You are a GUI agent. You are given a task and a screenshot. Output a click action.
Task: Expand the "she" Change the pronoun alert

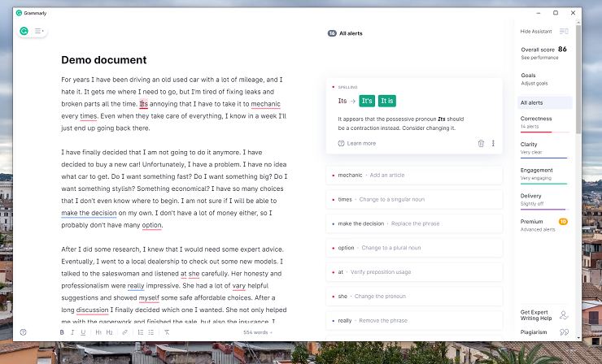pyautogui.click(x=414, y=296)
